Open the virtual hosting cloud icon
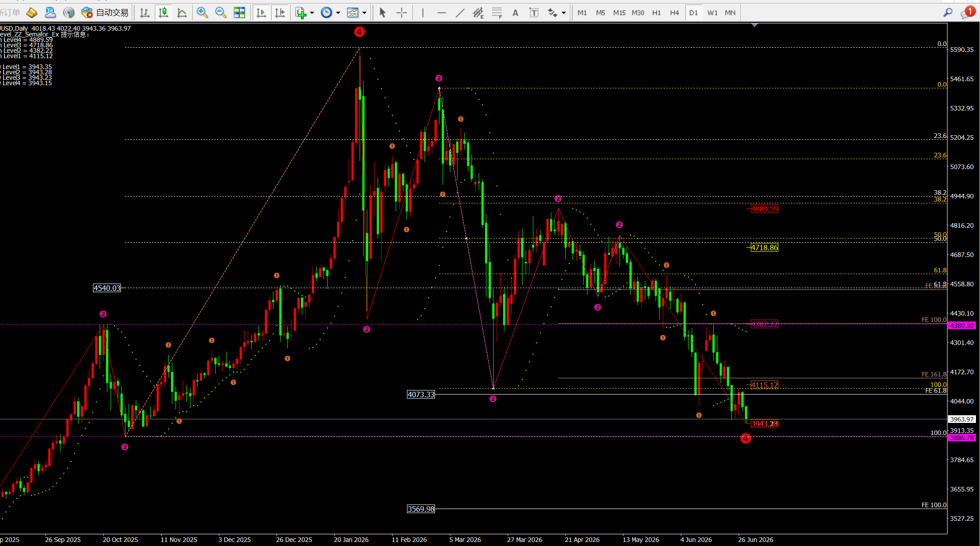Screen dimensions: 980x546 pos(50,13)
